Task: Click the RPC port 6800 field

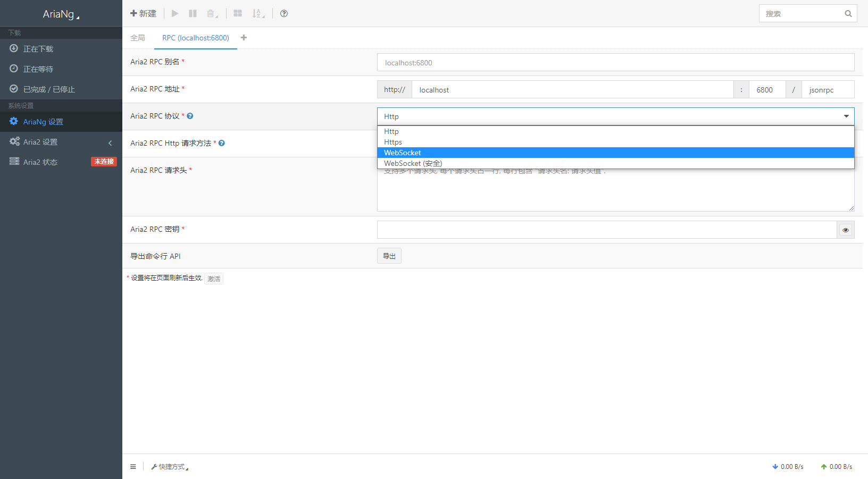Action: [767, 89]
